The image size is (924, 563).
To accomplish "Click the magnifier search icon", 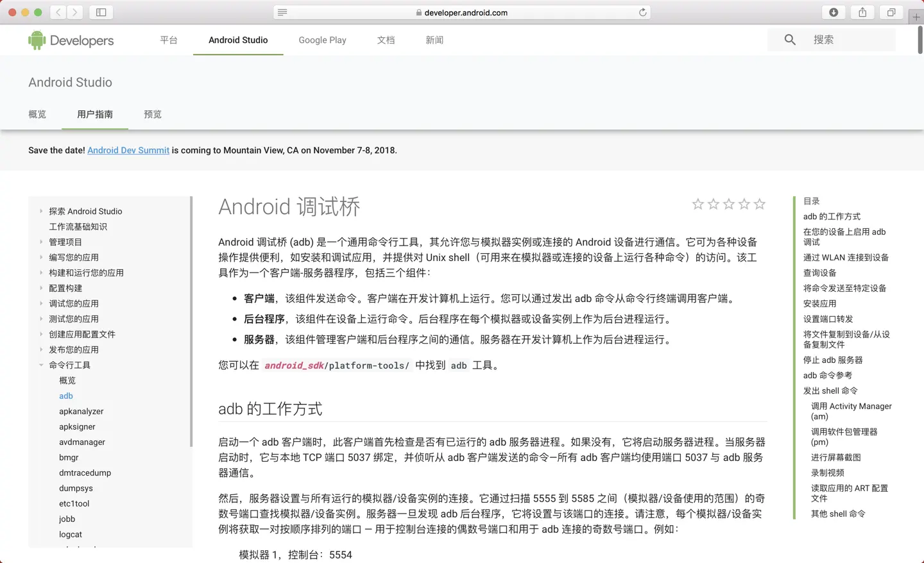I will pos(790,40).
